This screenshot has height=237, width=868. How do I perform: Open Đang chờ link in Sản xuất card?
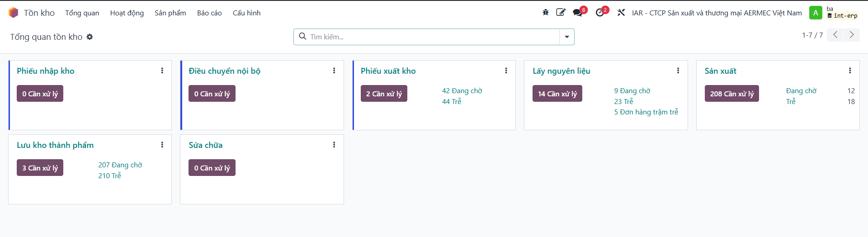(x=802, y=91)
